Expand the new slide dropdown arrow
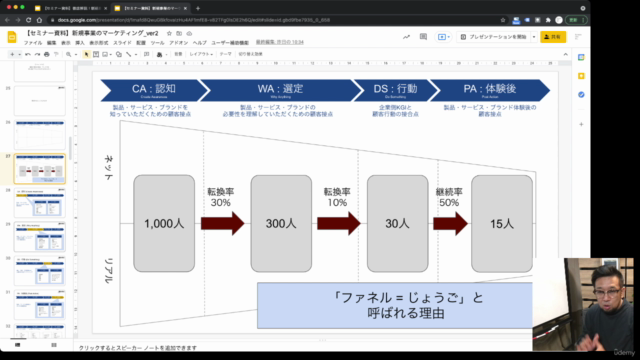Viewport: 640px width, 360px height. click(19, 54)
